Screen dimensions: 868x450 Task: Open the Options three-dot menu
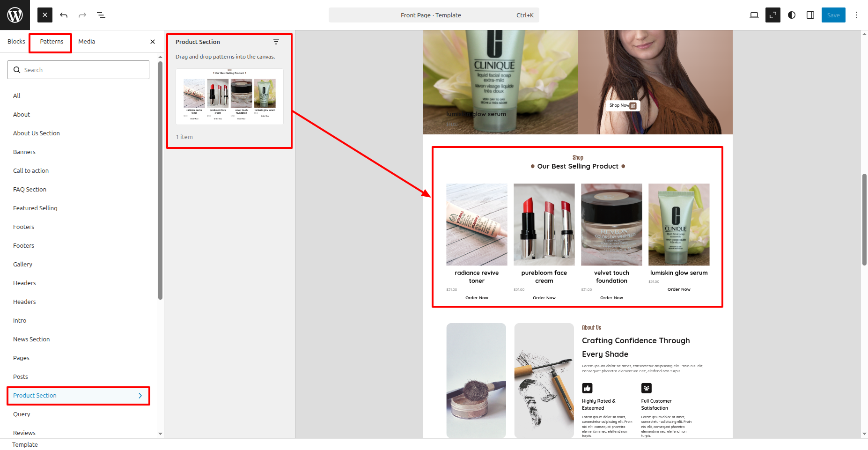pos(857,15)
